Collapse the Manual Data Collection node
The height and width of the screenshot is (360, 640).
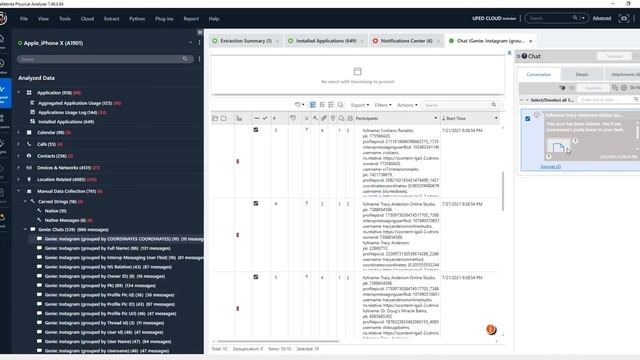pyautogui.click(x=19, y=191)
